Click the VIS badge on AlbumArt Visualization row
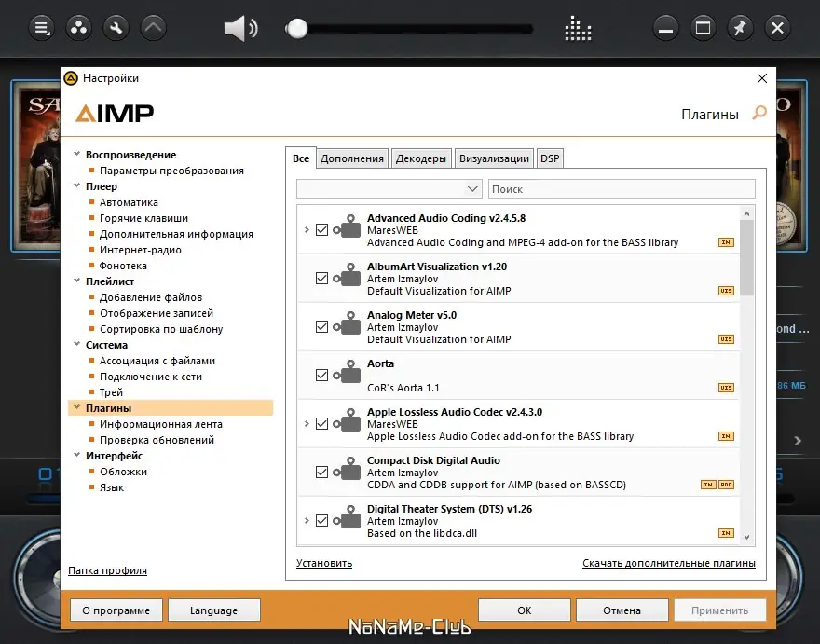 pyautogui.click(x=726, y=291)
